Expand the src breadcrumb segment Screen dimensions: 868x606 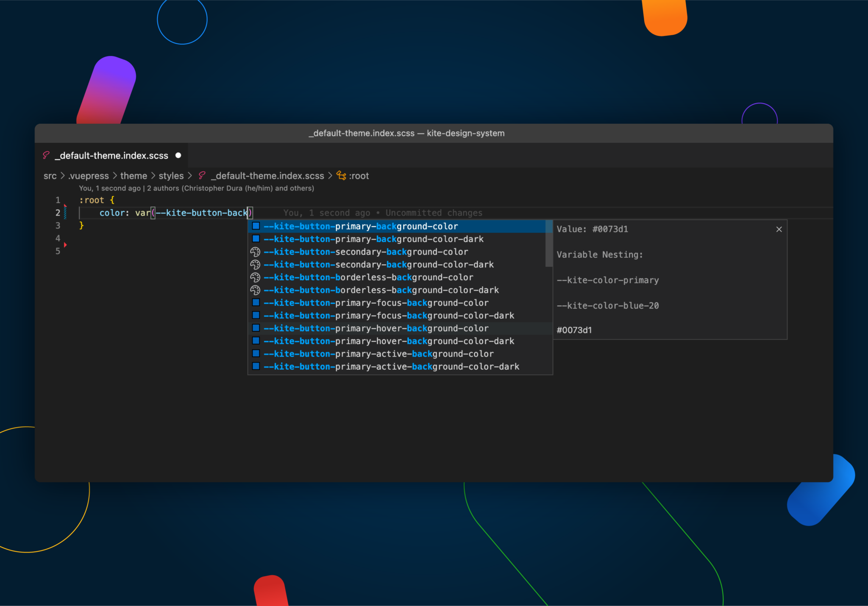tap(50, 176)
